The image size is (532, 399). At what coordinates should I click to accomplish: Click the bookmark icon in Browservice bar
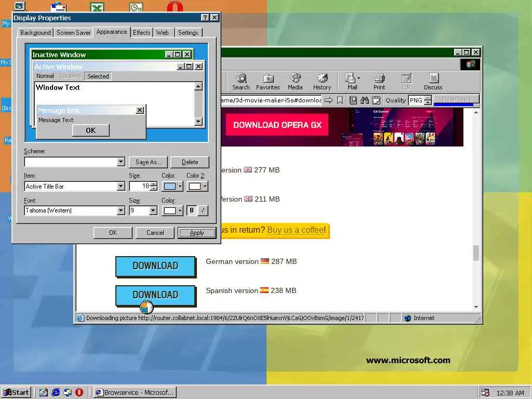[340, 100]
